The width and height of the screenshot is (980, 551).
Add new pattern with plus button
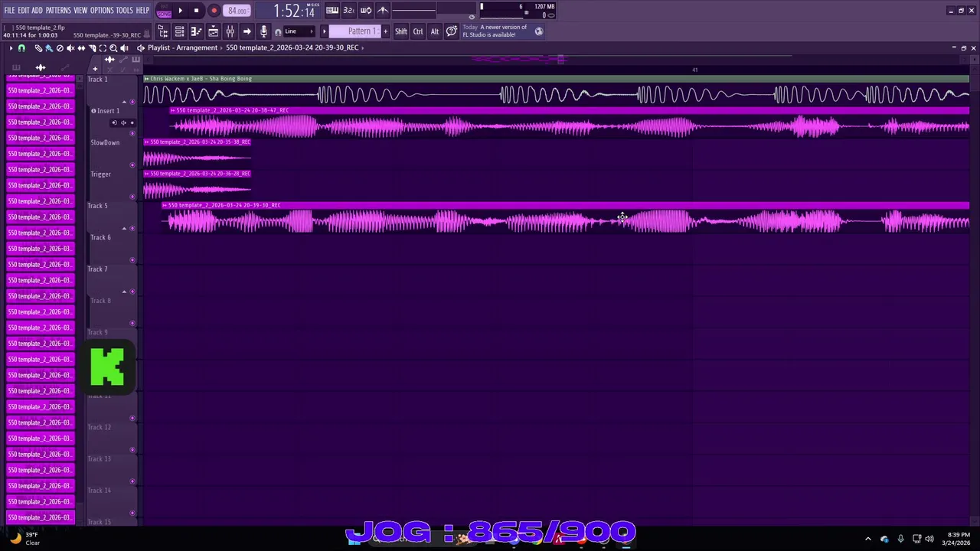(x=385, y=31)
